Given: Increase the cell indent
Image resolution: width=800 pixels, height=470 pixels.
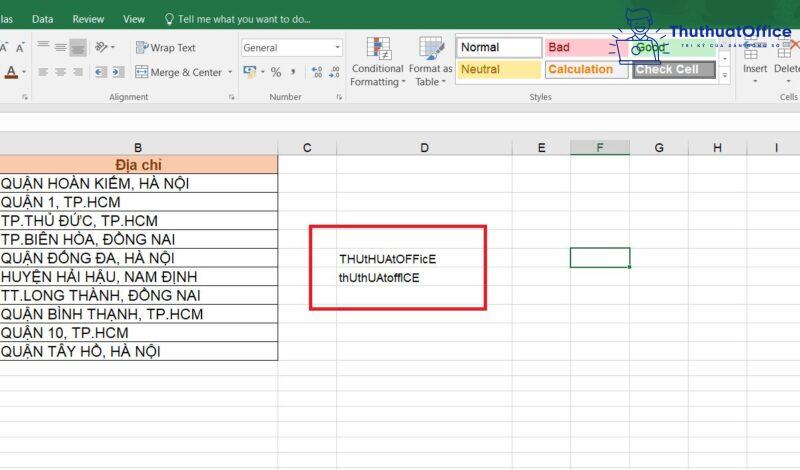Looking at the screenshot, I should point(118,72).
